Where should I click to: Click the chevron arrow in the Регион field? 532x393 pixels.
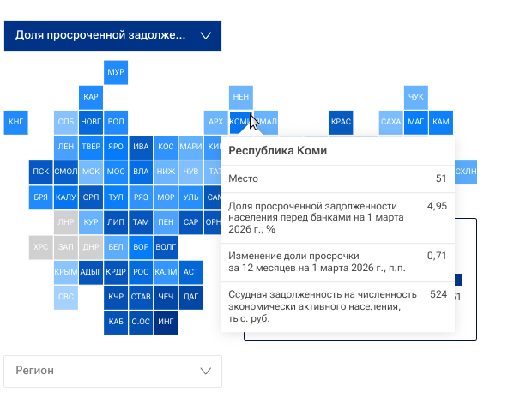(205, 371)
